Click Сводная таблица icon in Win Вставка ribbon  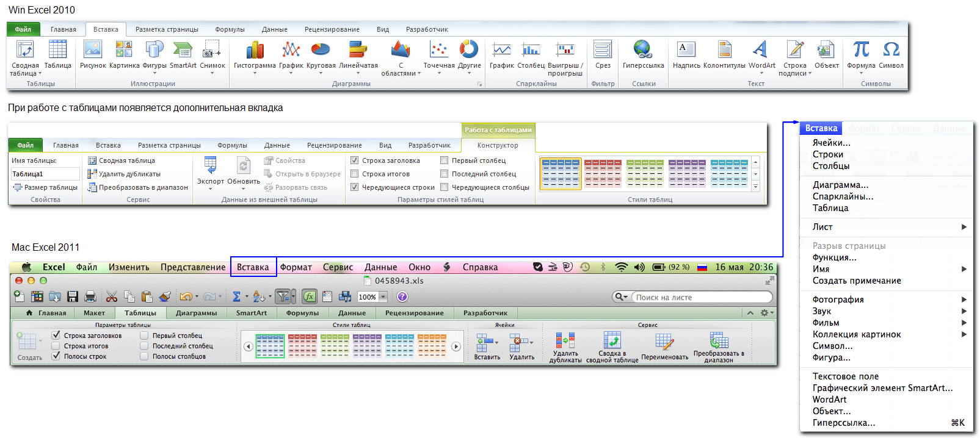25,49
